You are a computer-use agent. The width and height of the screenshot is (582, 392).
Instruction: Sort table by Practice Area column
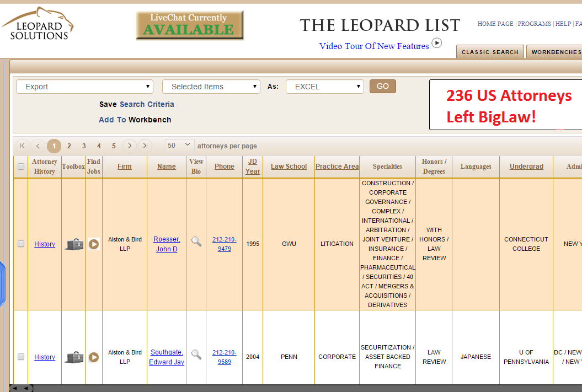click(x=337, y=167)
